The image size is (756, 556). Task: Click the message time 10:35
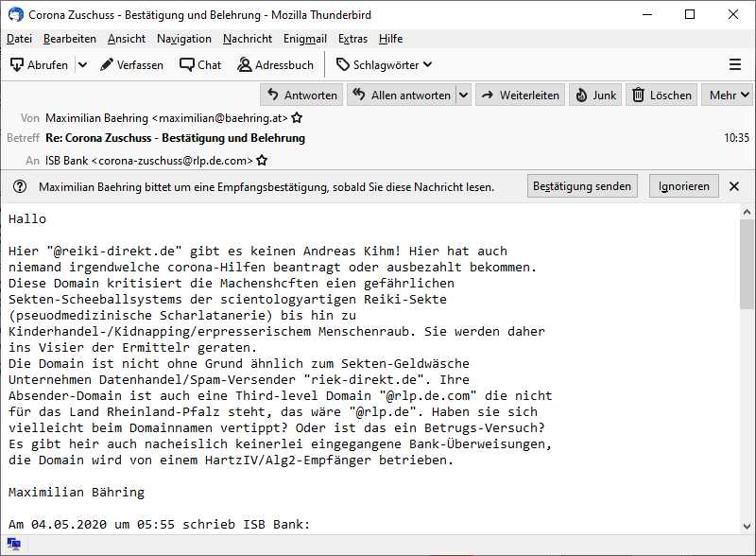[736, 138]
